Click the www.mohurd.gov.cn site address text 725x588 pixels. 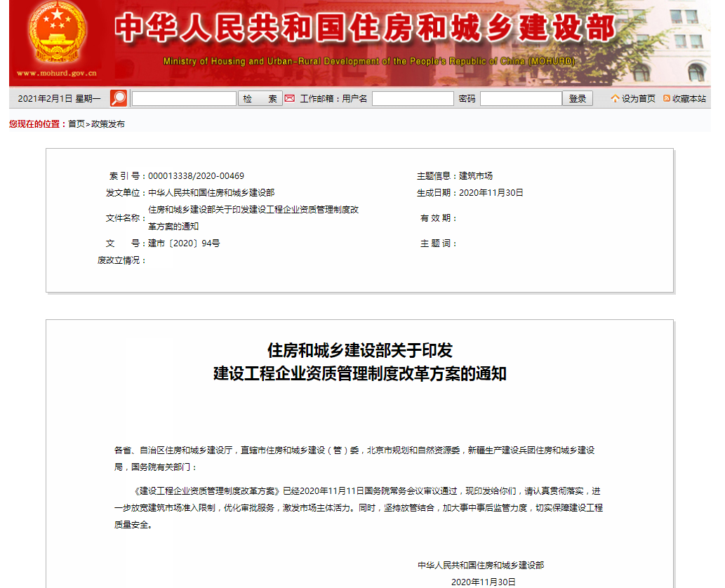[57, 73]
